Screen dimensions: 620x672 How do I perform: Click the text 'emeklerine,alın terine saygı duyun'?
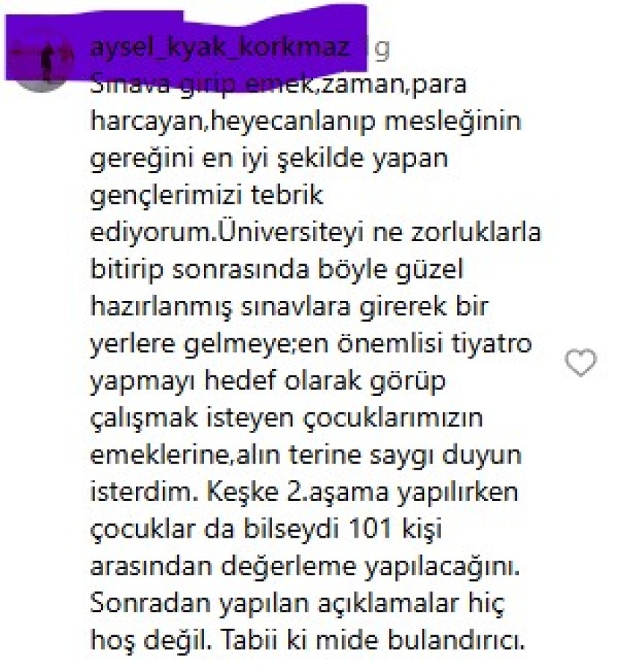[x=306, y=455]
